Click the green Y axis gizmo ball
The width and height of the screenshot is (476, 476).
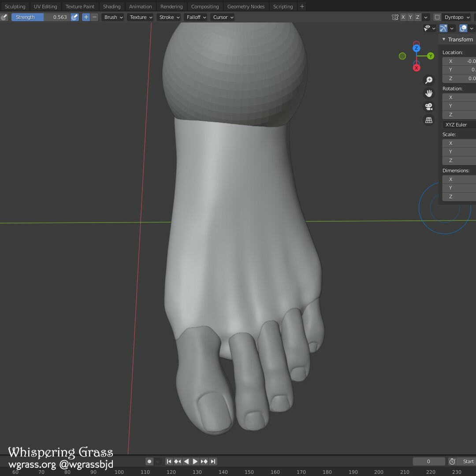(x=431, y=56)
